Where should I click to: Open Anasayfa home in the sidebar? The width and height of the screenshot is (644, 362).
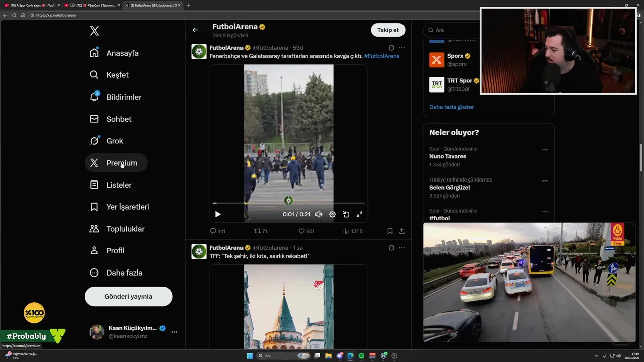tap(115, 53)
